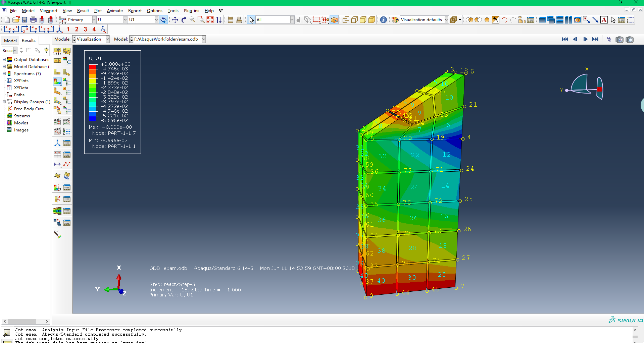
Task: Save the model database with disk icon
Action: [24, 20]
